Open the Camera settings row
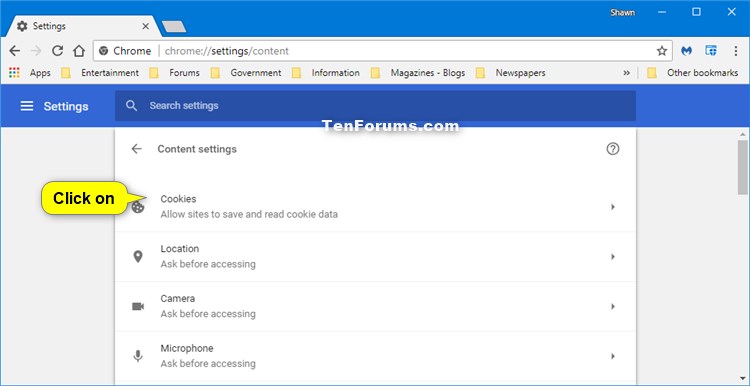This screenshot has height=386, width=750. (x=375, y=306)
